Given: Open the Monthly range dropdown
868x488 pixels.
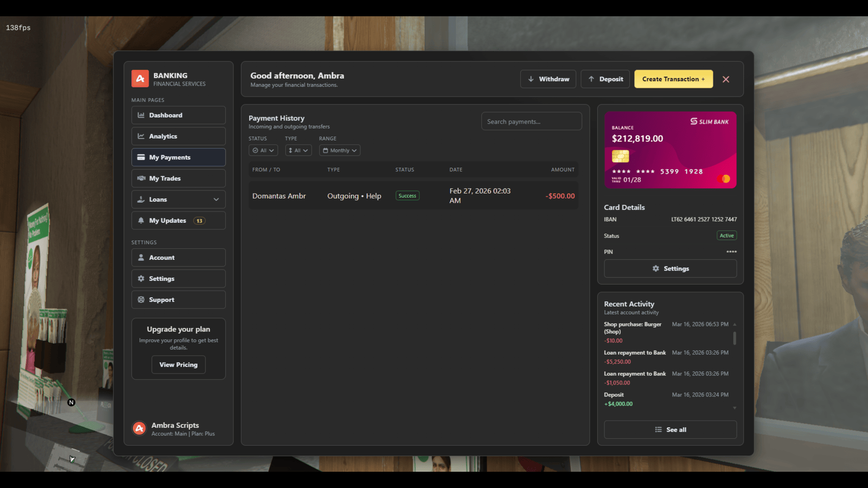Looking at the screenshot, I should pos(340,151).
